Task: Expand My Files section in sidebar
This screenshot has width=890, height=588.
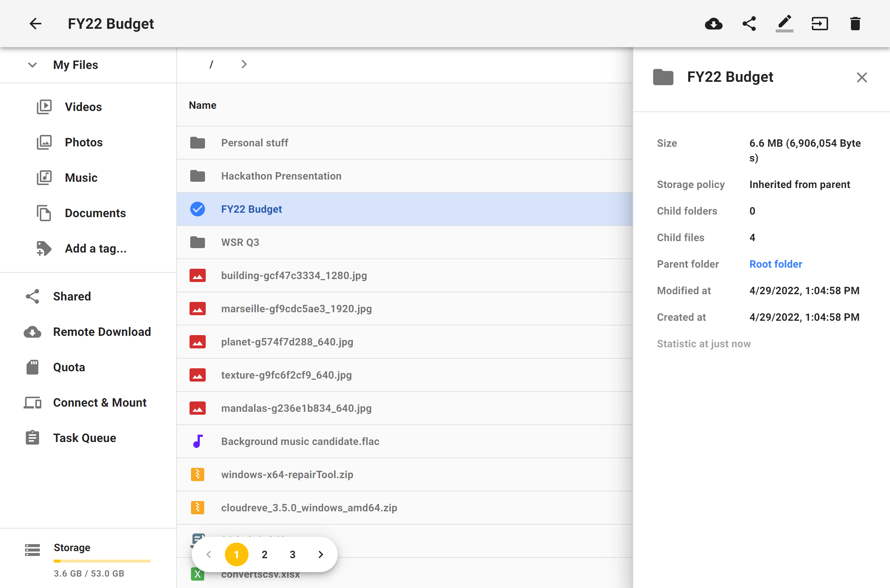Action: 31,64
